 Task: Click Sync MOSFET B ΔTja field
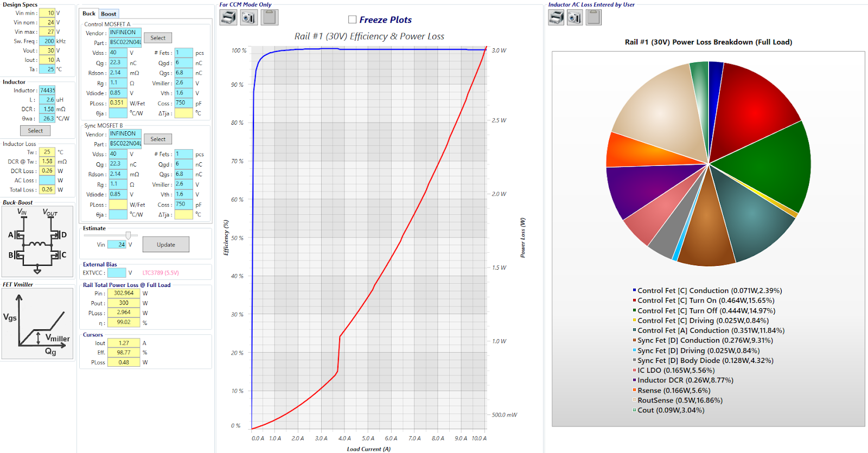tap(183, 214)
